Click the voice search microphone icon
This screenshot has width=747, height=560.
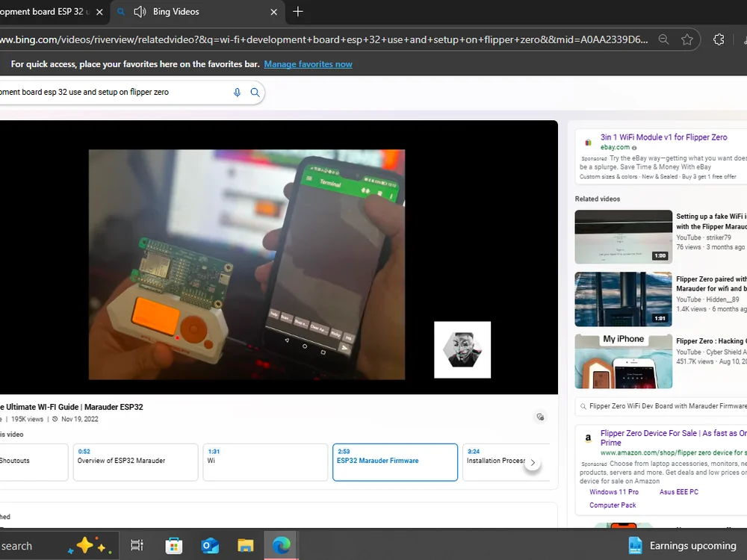coord(237,93)
